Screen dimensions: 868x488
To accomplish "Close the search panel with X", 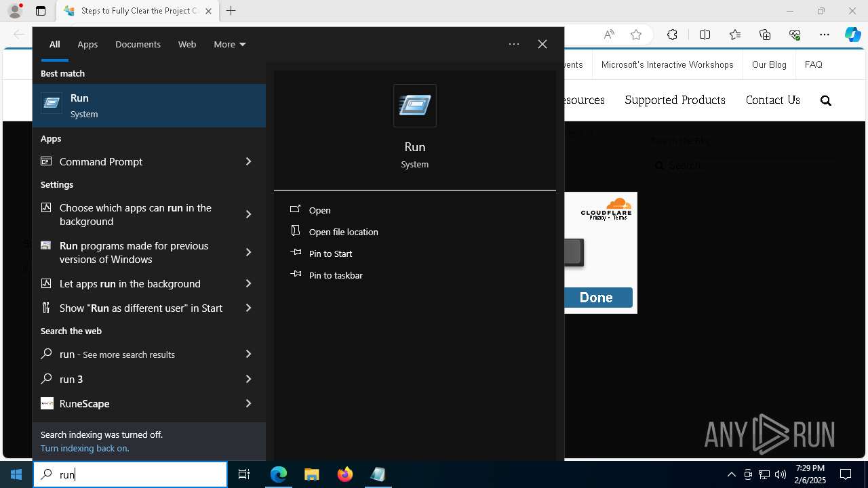I will click(542, 44).
